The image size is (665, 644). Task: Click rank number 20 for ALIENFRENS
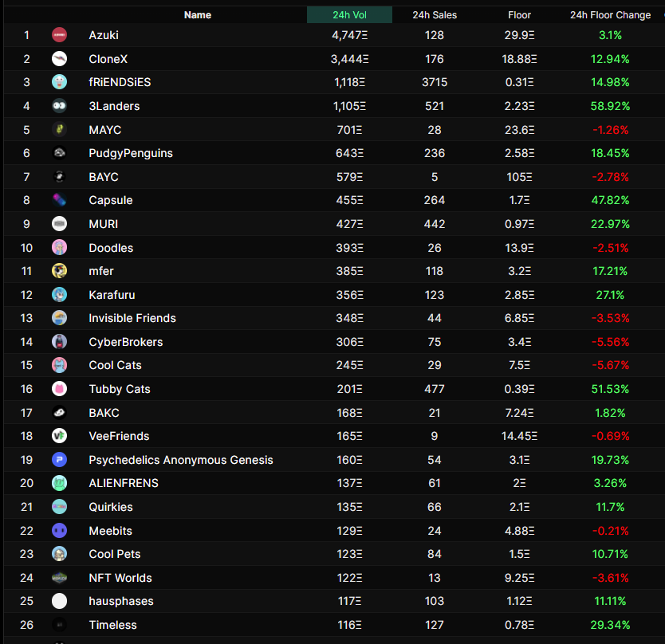point(27,482)
